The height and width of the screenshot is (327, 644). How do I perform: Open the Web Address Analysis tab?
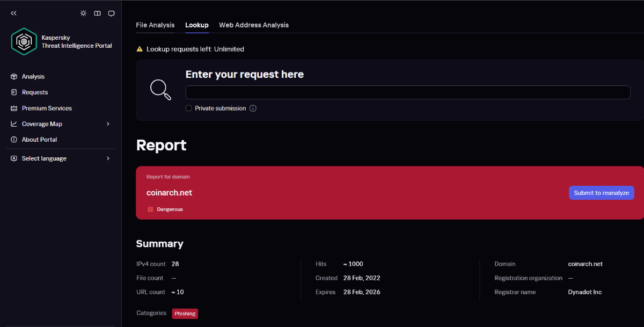click(x=254, y=25)
